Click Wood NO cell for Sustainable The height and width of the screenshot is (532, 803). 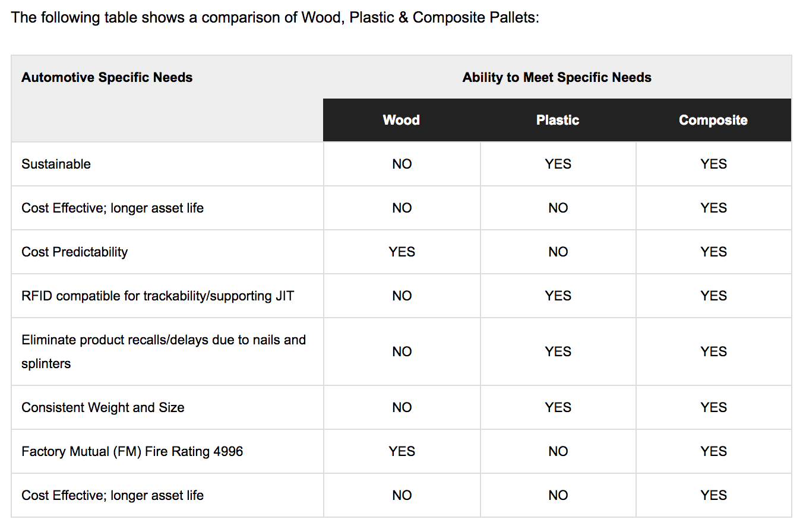tap(401, 164)
